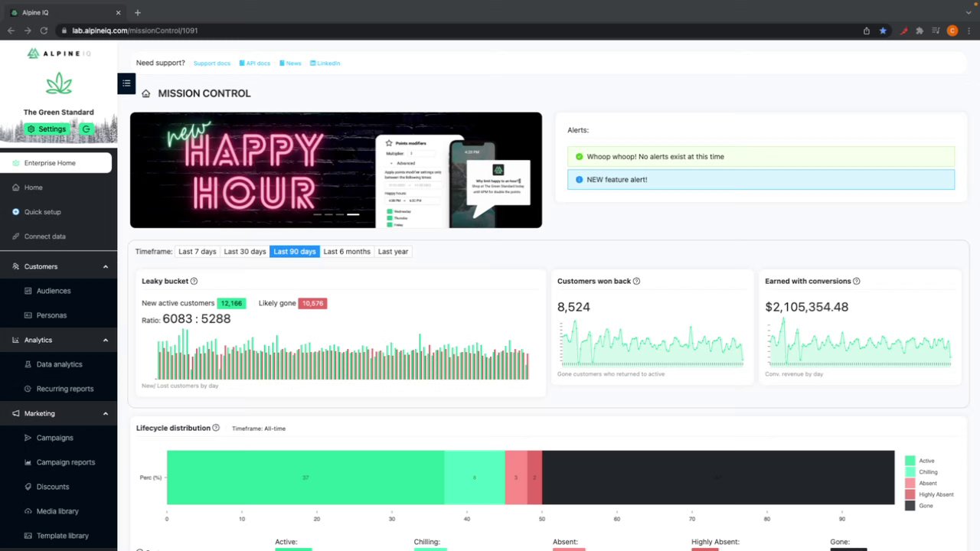Click the Analytics section chart icon
Viewport: 980px width, 551px height.
pyautogui.click(x=16, y=340)
